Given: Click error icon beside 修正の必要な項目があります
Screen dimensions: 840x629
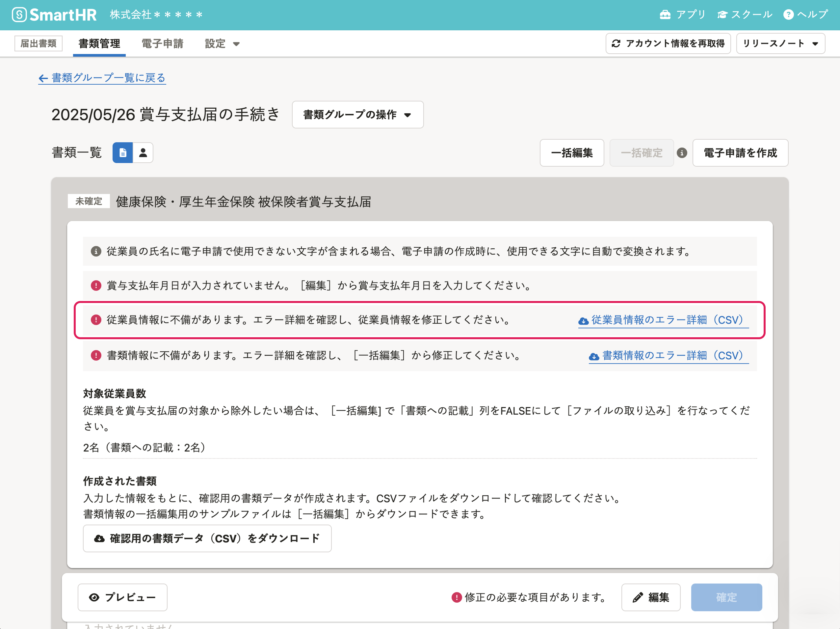Looking at the screenshot, I should (x=456, y=597).
